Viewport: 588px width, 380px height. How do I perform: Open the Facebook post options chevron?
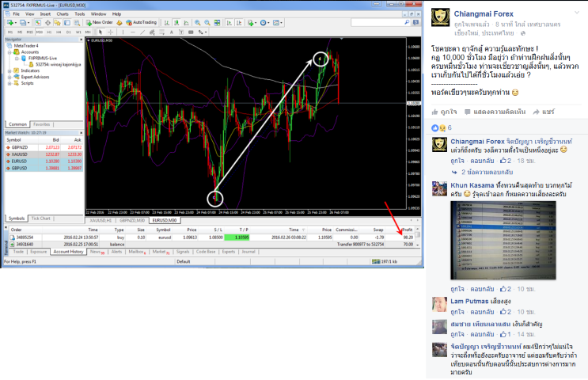(576, 13)
